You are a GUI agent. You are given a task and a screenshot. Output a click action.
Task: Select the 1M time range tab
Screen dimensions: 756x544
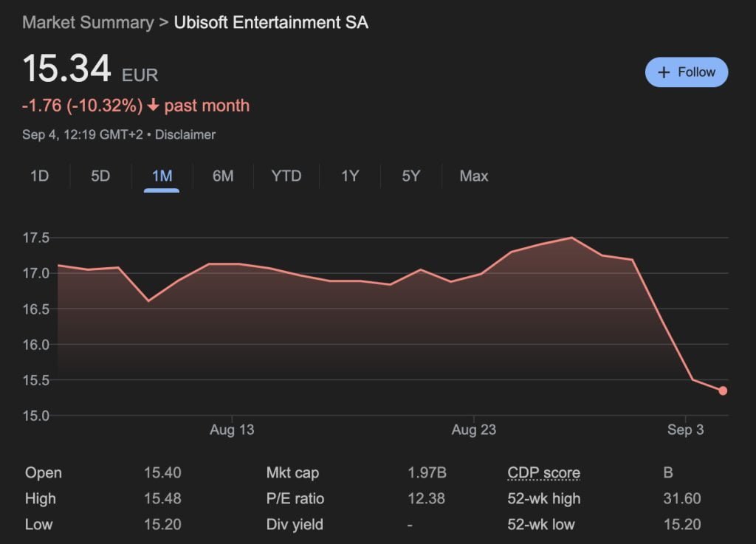162,176
